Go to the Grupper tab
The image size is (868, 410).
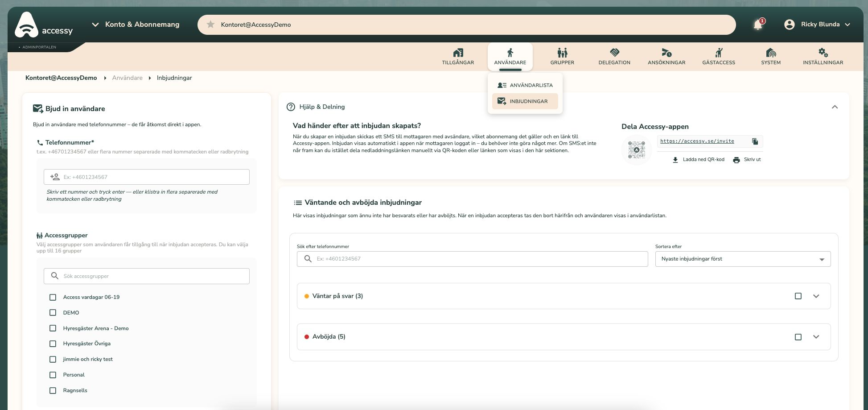click(x=562, y=57)
